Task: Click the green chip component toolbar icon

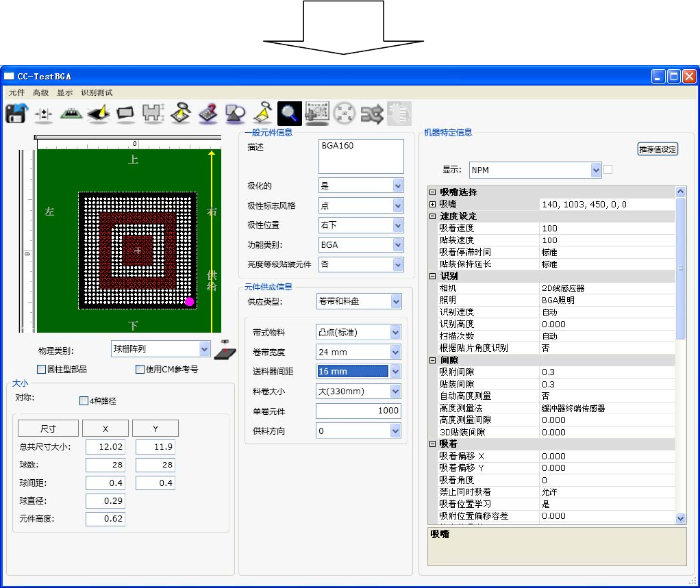Action: click(x=71, y=114)
